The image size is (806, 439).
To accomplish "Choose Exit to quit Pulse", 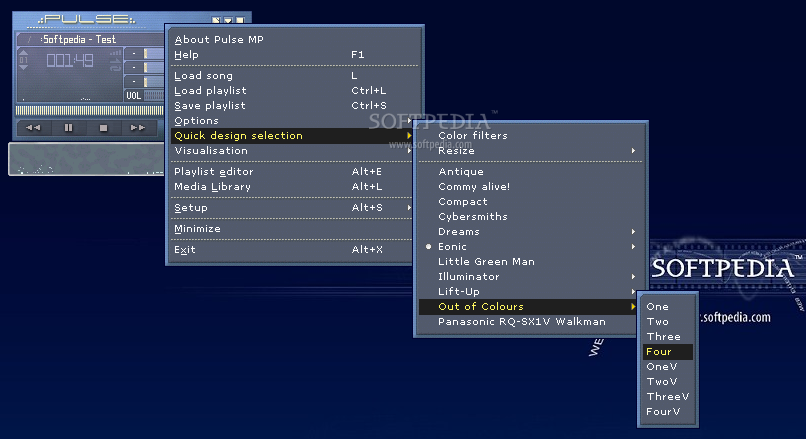I will point(291,250).
